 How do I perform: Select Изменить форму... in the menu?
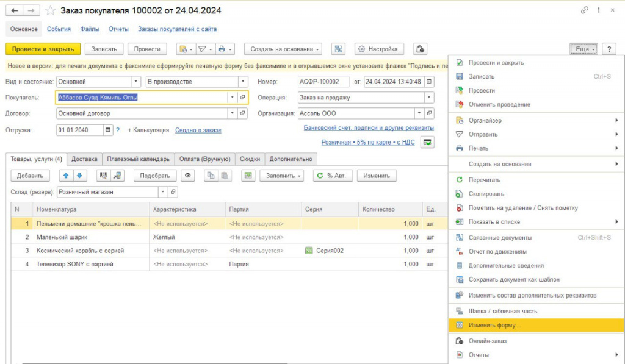coord(536,326)
